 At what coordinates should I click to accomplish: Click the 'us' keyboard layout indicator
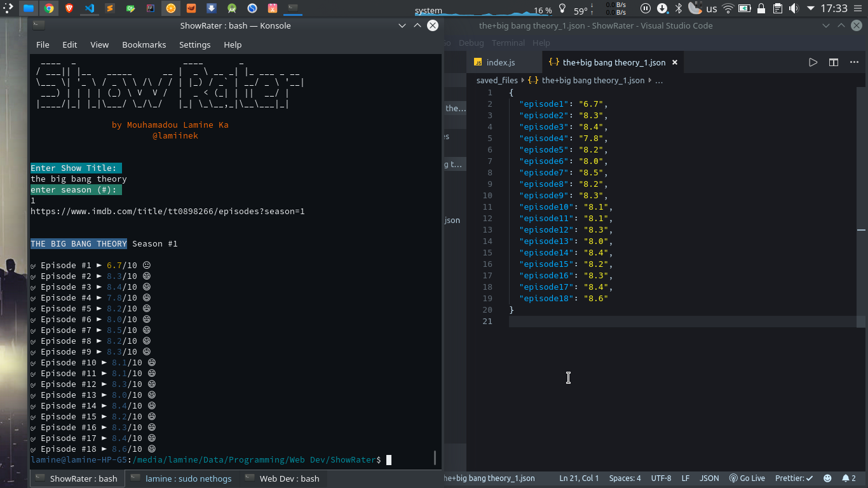712,9
